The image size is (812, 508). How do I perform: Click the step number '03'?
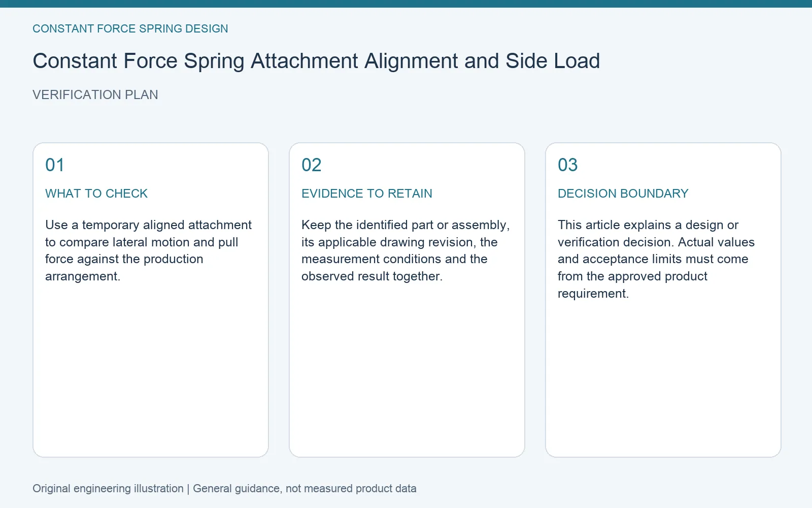tap(568, 165)
